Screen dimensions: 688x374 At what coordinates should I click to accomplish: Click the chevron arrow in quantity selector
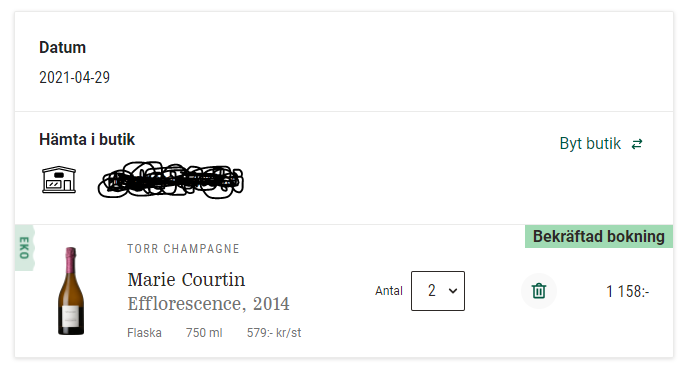453,291
